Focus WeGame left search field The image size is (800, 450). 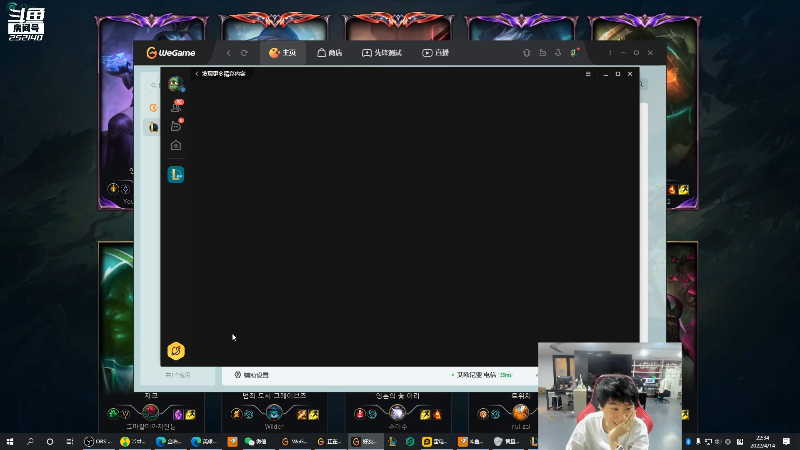pyautogui.click(x=153, y=85)
